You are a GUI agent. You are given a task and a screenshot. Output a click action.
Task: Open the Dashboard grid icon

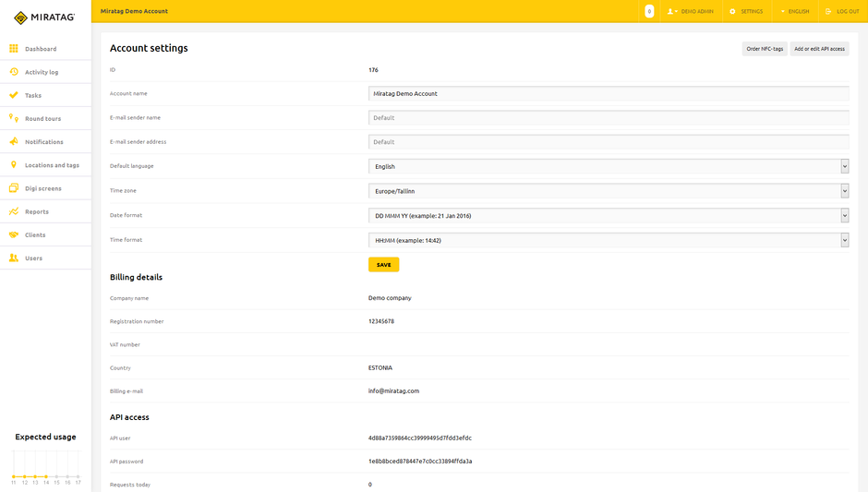pos(14,49)
